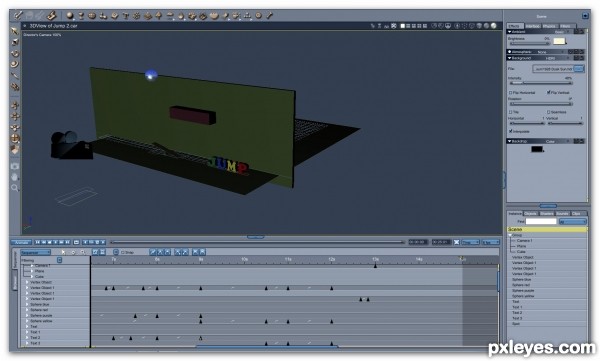Select Sphere blue in the instances list
This screenshot has width=600, height=361.
(521, 280)
